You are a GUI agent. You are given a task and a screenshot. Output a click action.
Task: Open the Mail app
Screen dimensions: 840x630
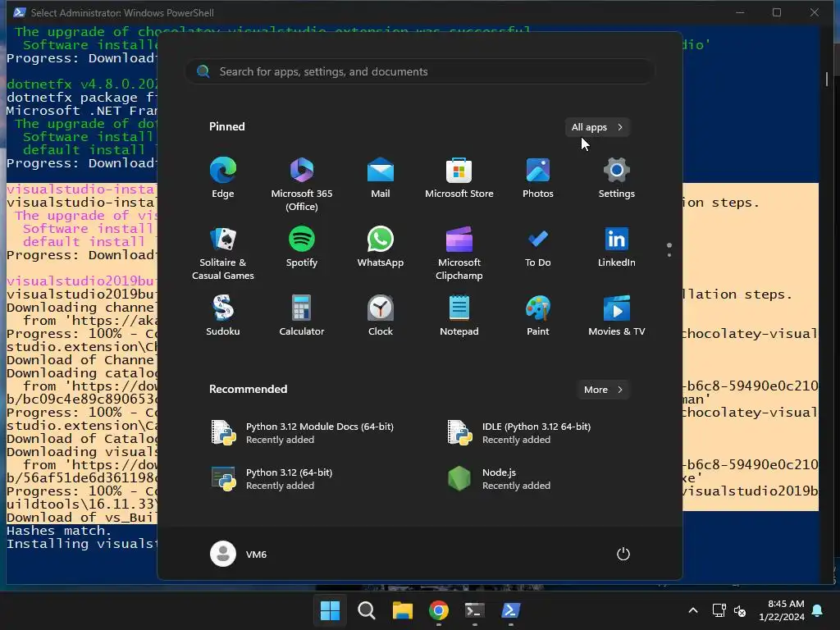pyautogui.click(x=381, y=179)
